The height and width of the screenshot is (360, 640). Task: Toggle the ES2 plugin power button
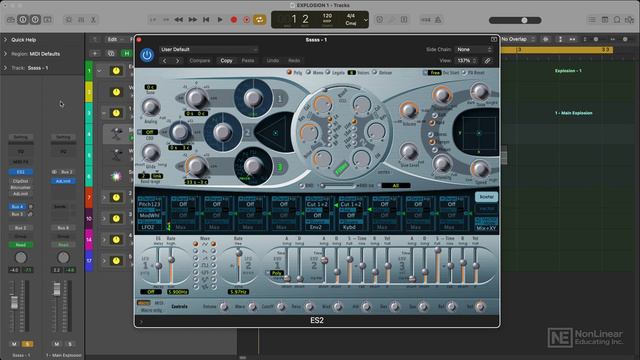(147, 55)
